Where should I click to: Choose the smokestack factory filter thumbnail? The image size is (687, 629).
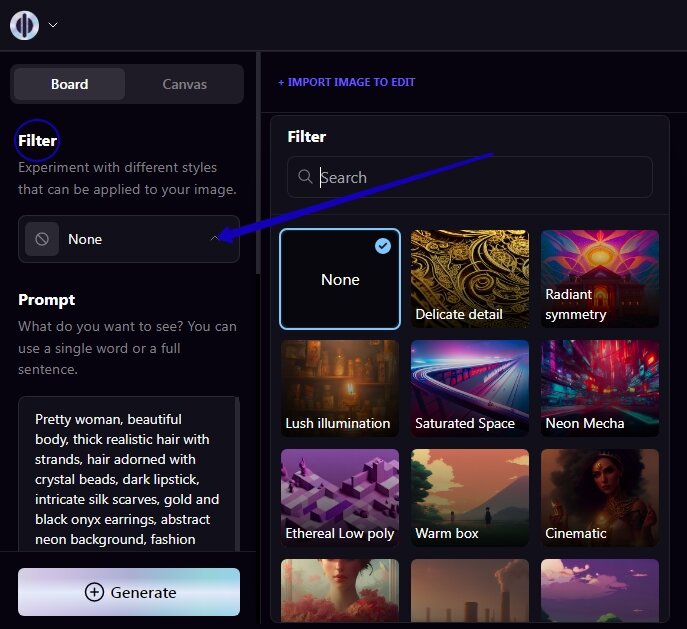coord(470,590)
